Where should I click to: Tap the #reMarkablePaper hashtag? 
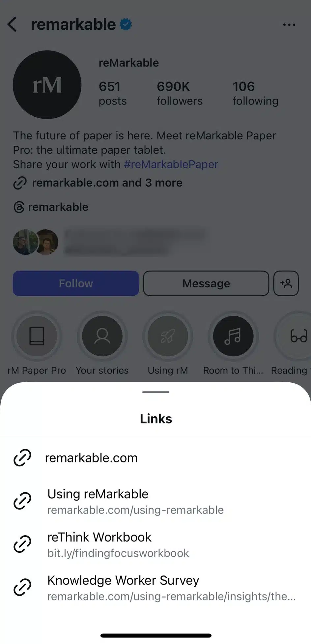pyautogui.click(x=171, y=164)
